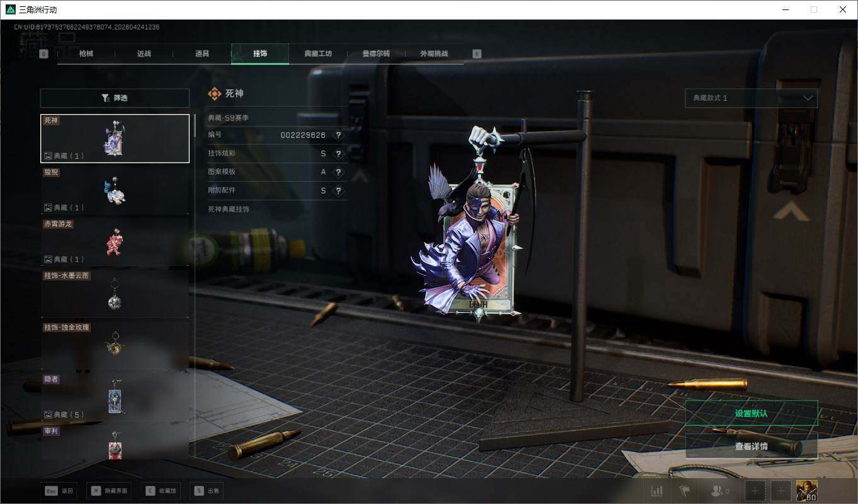Click the help icon next to 编号
The width and height of the screenshot is (858, 504).
click(x=338, y=135)
